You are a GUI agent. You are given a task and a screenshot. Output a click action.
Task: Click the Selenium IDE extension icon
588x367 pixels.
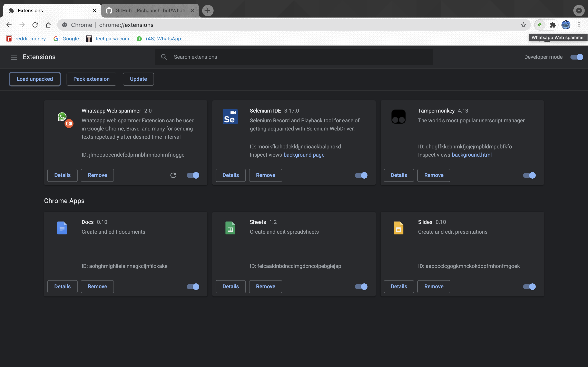pos(230,116)
